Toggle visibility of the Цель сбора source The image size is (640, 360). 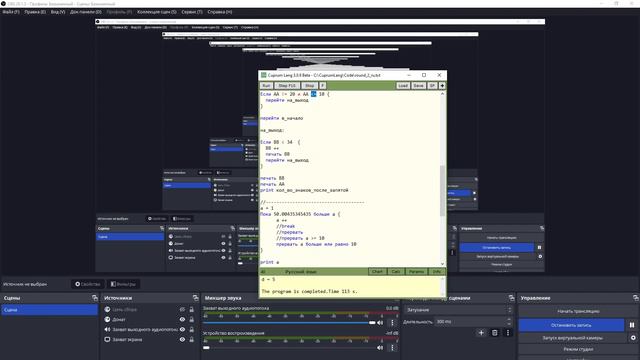coord(182,309)
